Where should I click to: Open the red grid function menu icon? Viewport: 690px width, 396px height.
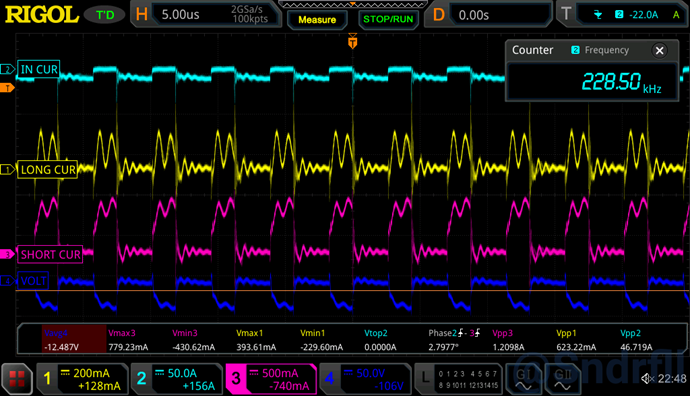pos(17,378)
